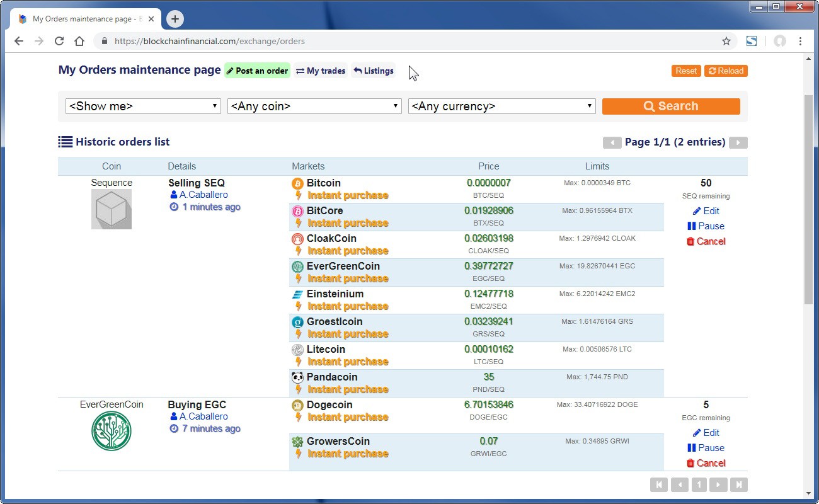The height and width of the screenshot is (504, 819).
Task: Open the Show me dropdown
Action: click(144, 106)
